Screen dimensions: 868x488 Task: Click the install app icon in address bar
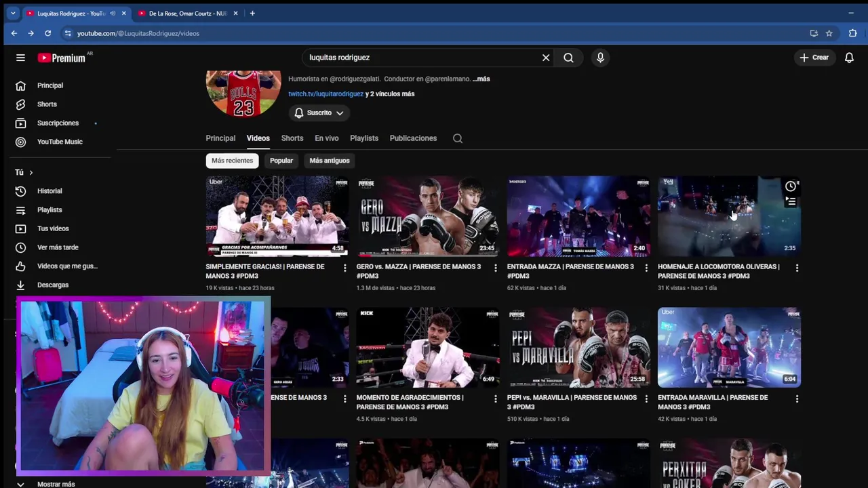[814, 33]
